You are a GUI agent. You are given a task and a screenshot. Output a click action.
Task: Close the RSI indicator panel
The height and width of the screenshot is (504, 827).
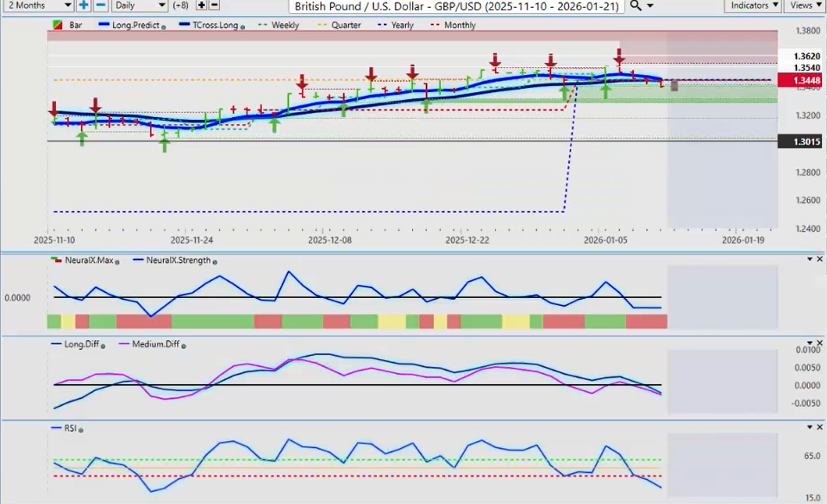click(x=820, y=427)
